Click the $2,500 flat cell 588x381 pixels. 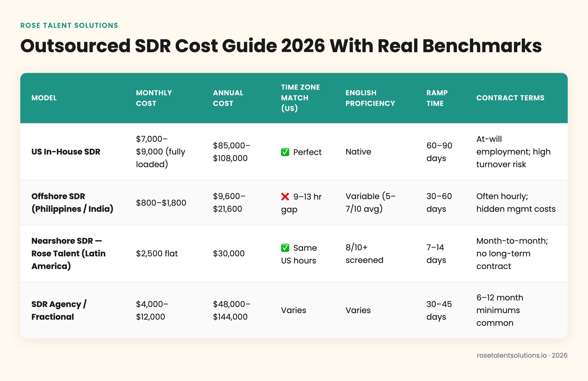(x=157, y=253)
